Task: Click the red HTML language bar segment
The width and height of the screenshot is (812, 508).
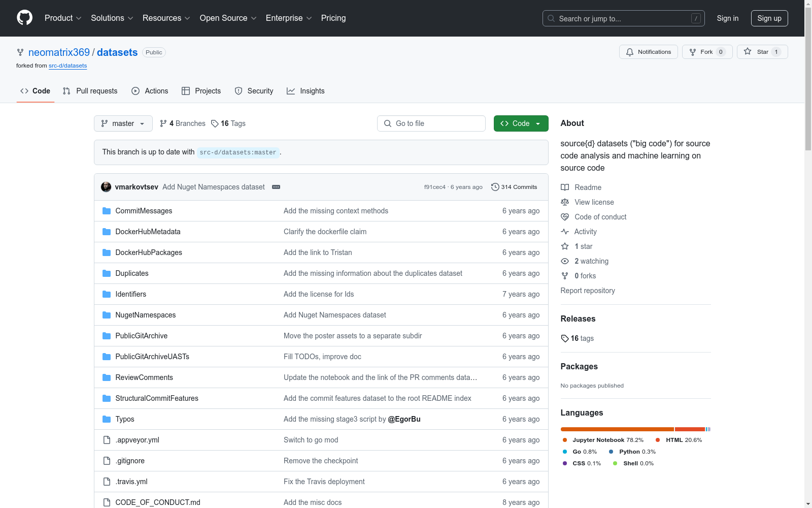Action: (690, 429)
